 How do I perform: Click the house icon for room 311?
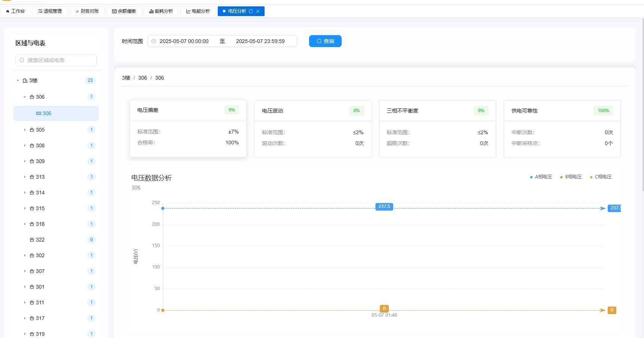32,302
